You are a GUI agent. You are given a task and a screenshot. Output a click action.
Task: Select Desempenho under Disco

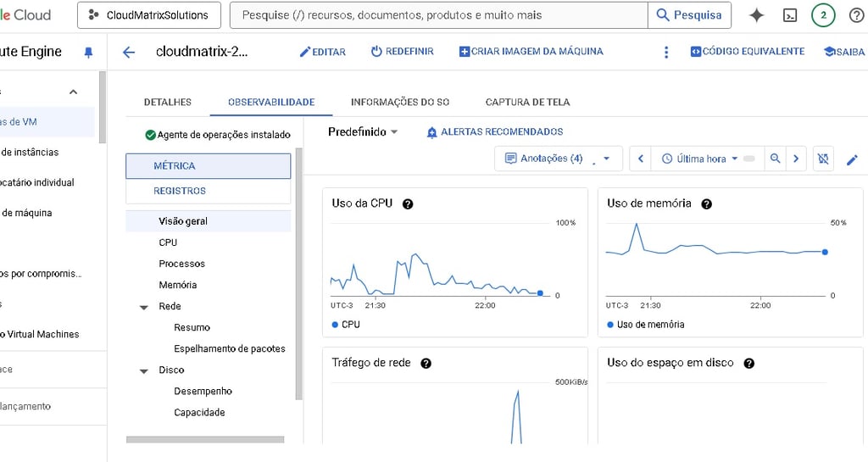point(203,391)
